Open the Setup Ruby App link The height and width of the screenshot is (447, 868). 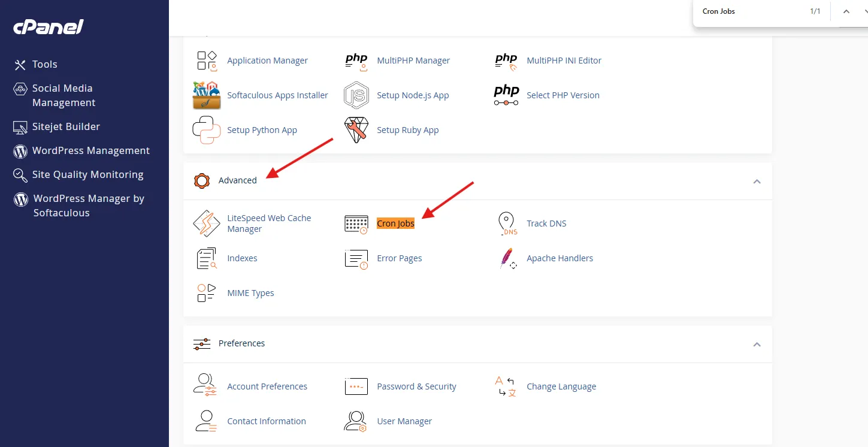click(407, 130)
